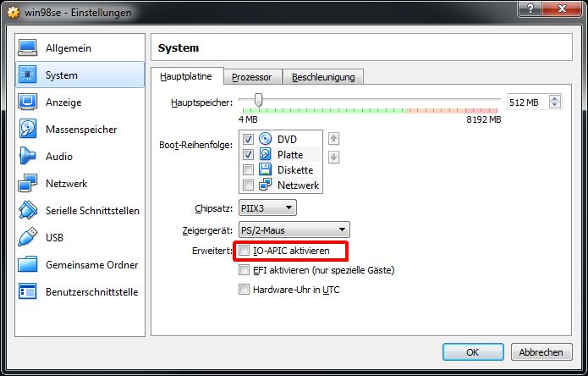
Task: Click the Serielle Schnittstellen plug icon
Action: click(x=28, y=210)
